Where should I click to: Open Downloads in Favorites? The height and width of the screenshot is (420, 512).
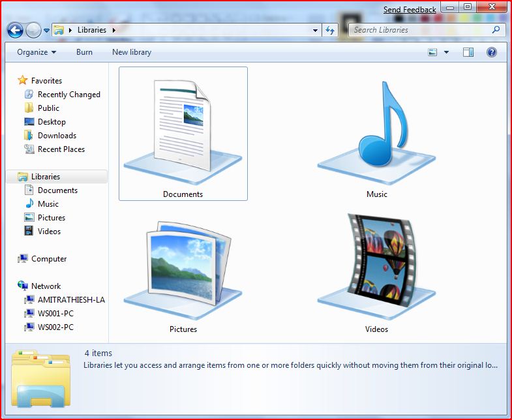[57, 136]
